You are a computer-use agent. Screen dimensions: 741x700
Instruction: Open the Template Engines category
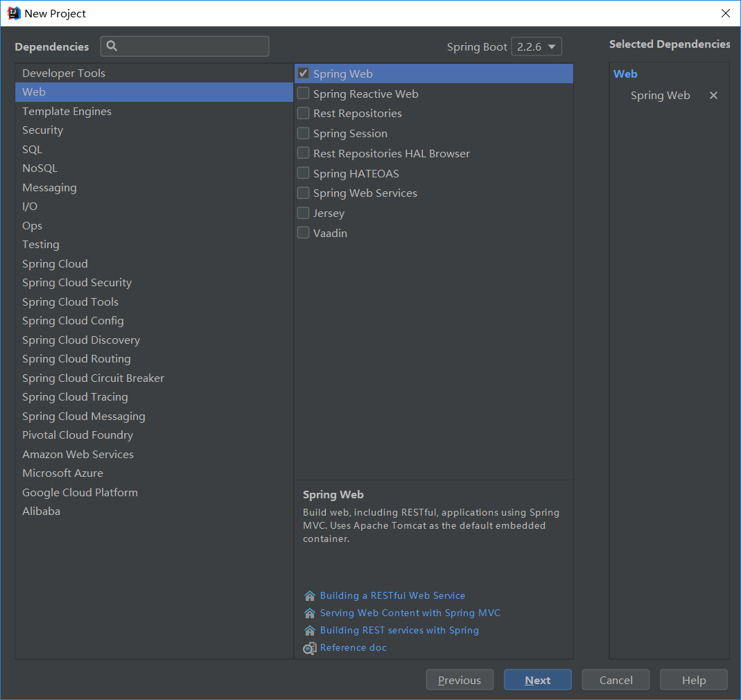pyautogui.click(x=154, y=112)
